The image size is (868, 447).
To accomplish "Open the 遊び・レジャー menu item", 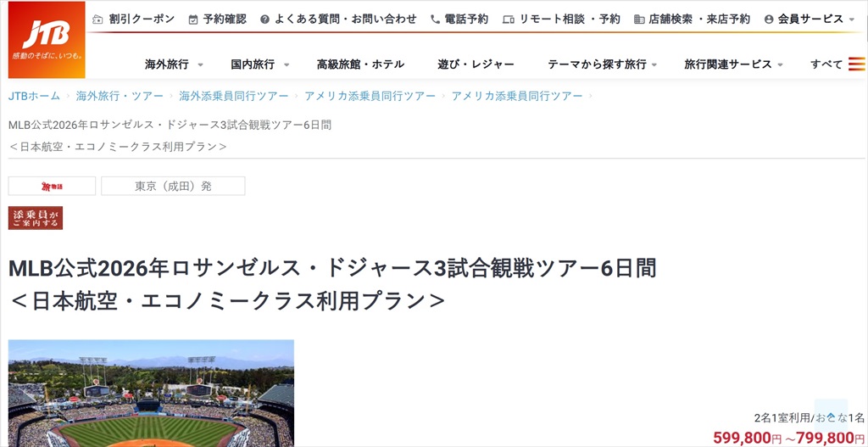I will click(x=476, y=64).
